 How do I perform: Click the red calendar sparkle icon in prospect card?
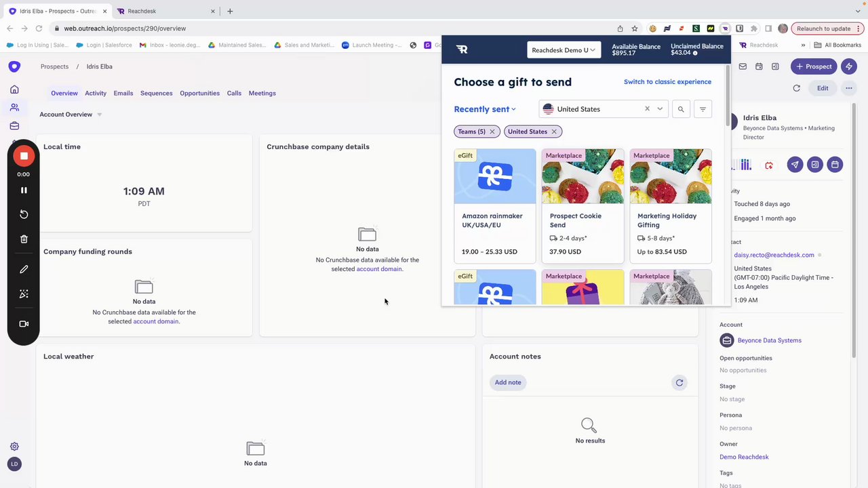coord(769,165)
